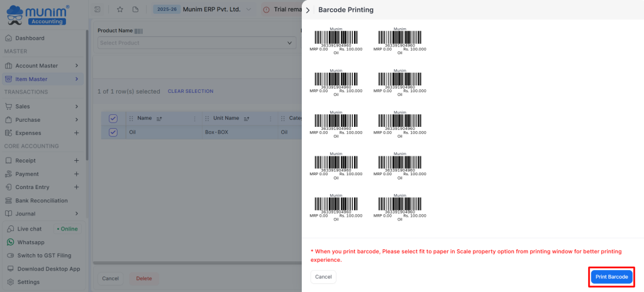Click the Account Master icon
The width and height of the screenshot is (644, 292).
[x=8, y=65]
